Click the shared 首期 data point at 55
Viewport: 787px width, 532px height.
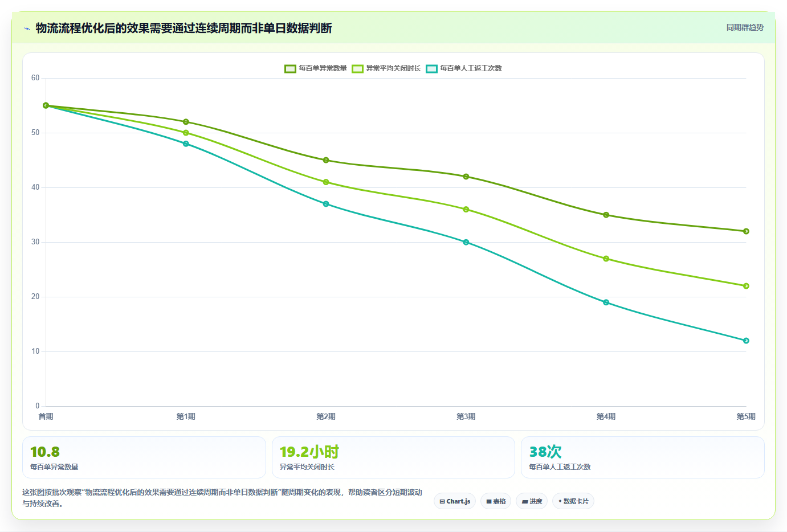[46, 105]
